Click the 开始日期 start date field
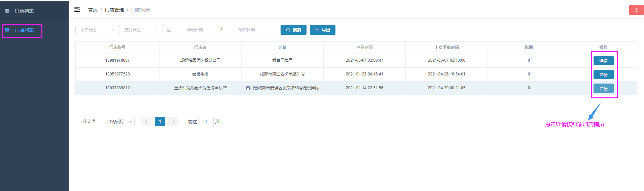 click(x=195, y=30)
